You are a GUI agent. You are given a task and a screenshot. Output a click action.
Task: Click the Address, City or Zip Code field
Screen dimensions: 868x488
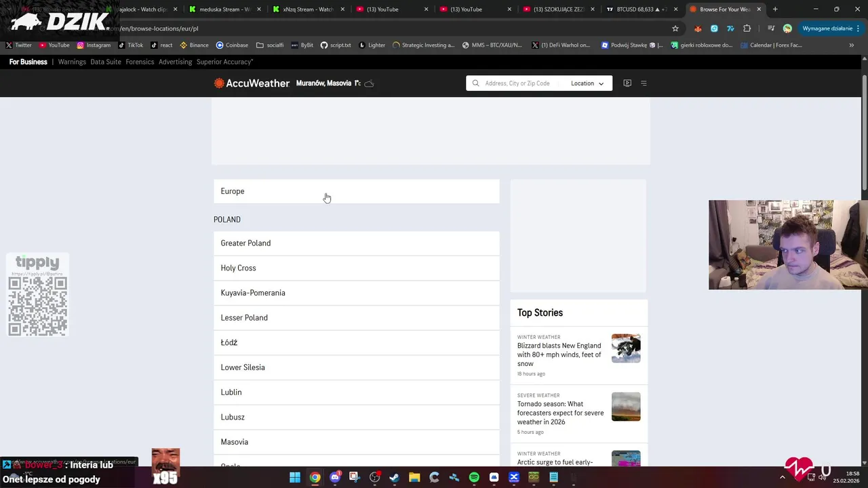517,83
